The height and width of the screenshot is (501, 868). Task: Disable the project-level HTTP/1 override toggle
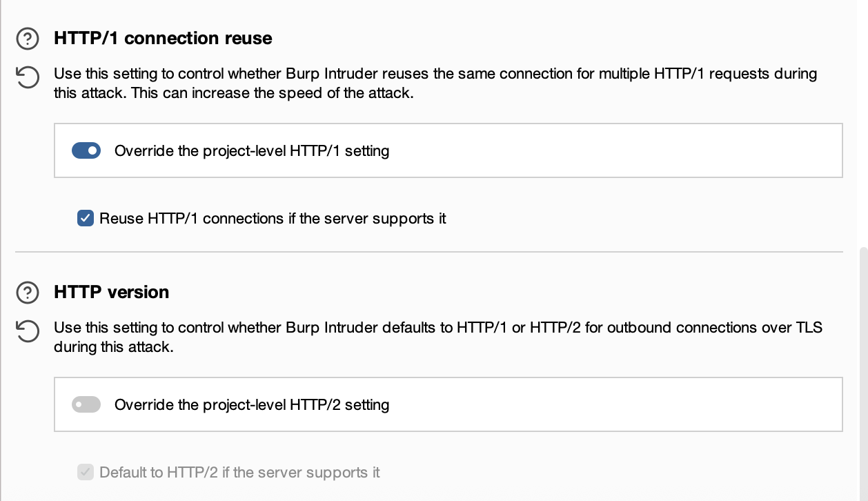click(86, 150)
